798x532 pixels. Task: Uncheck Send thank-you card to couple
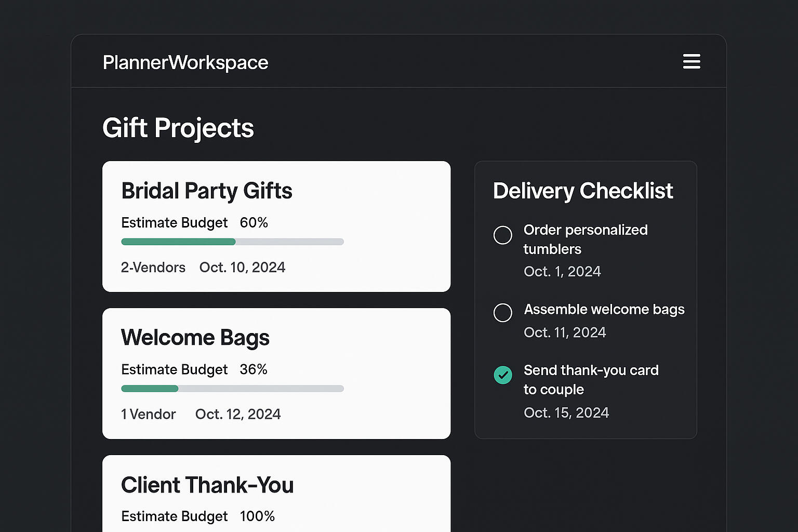pyautogui.click(x=502, y=375)
